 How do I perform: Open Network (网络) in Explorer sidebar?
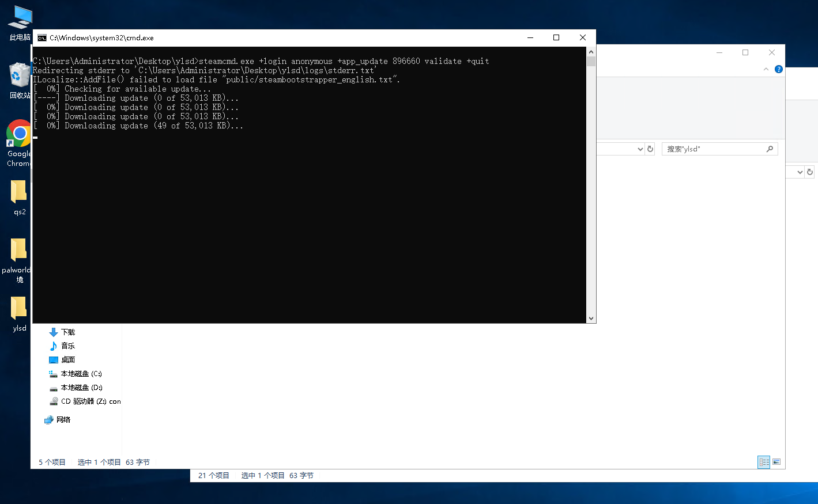pos(58,420)
